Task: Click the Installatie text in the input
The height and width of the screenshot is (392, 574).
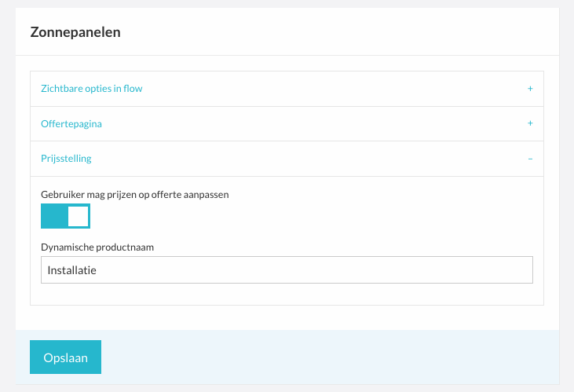Action: point(71,270)
